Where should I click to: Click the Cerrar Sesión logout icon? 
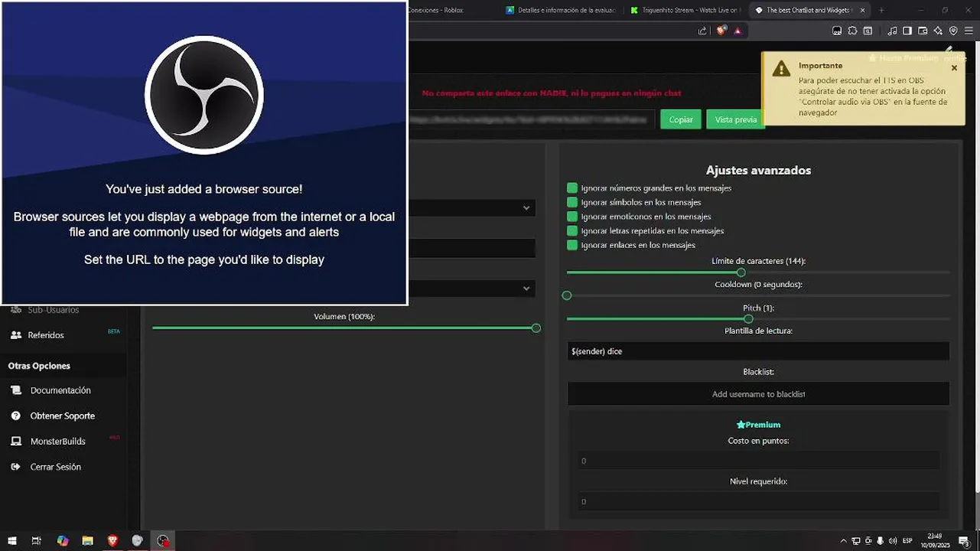(15, 467)
